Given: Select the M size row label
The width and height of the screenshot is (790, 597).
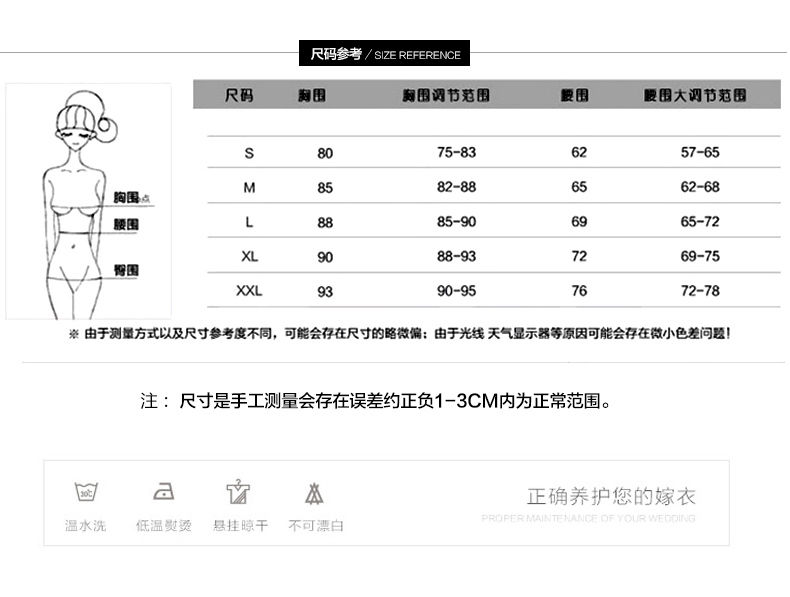Looking at the screenshot, I should pyautogui.click(x=249, y=188).
